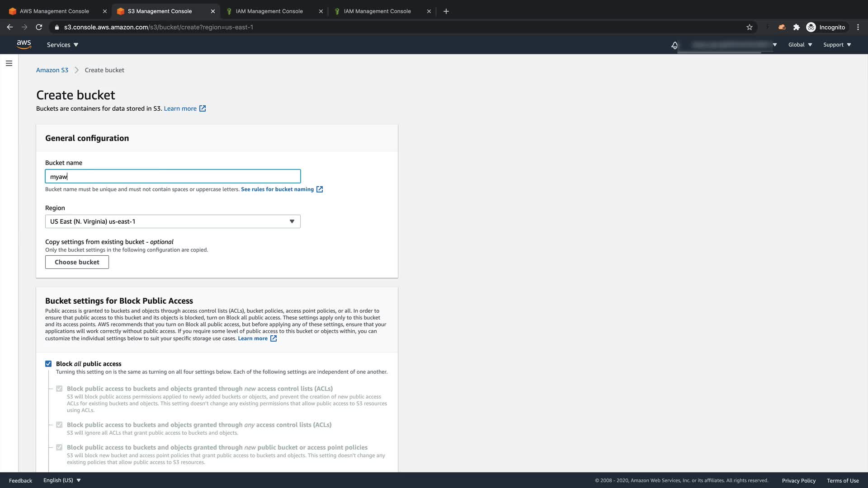Open the Global region dropdown
Screen dimensions: 868x488
pyautogui.click(x=800, y=45)
